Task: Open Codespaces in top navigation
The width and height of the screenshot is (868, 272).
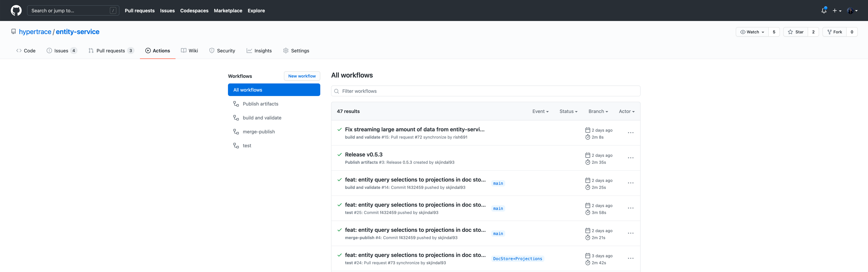Action: tap(194, 10)
